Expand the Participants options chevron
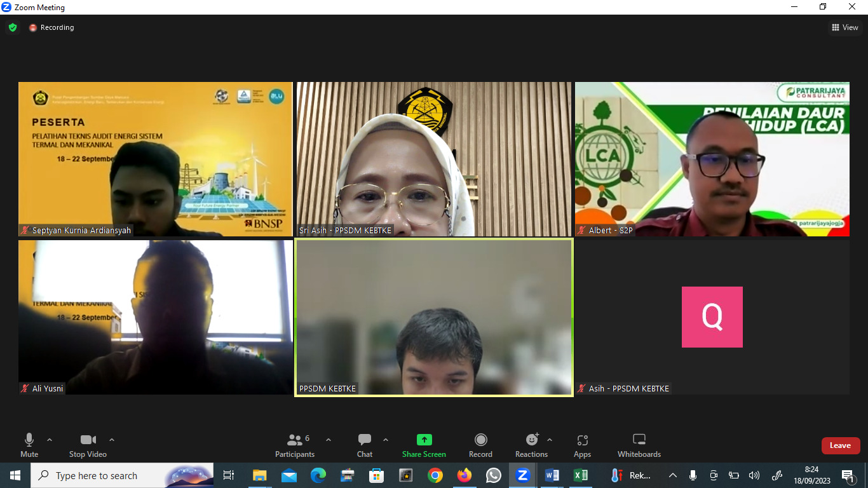The image size is (868, 488). tap(329, 440)
